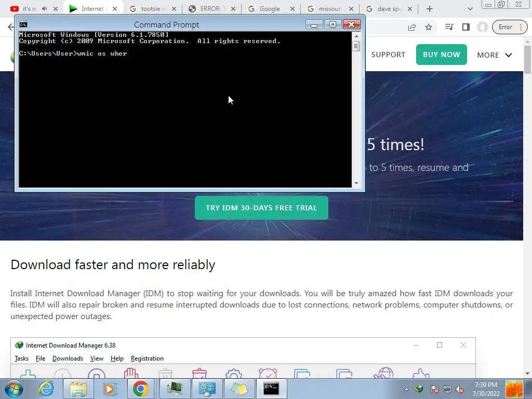Open Sticky Notes from taskbar
Viewport: 532px width, 399px height.
coord(239,389)
